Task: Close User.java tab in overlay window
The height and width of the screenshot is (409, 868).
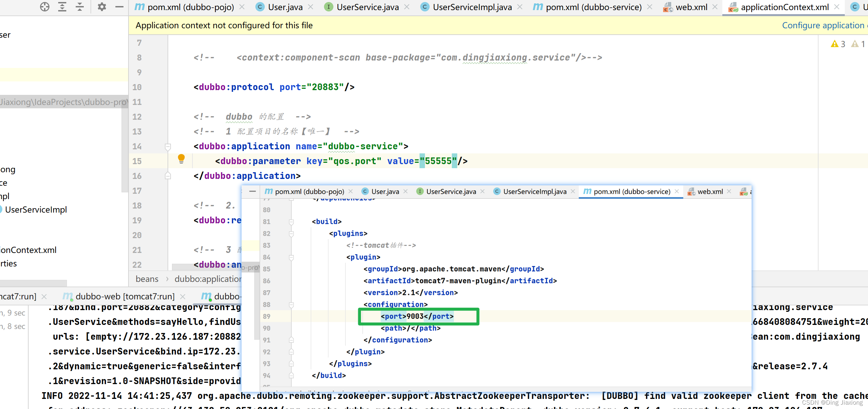Action: coord(406,191)
